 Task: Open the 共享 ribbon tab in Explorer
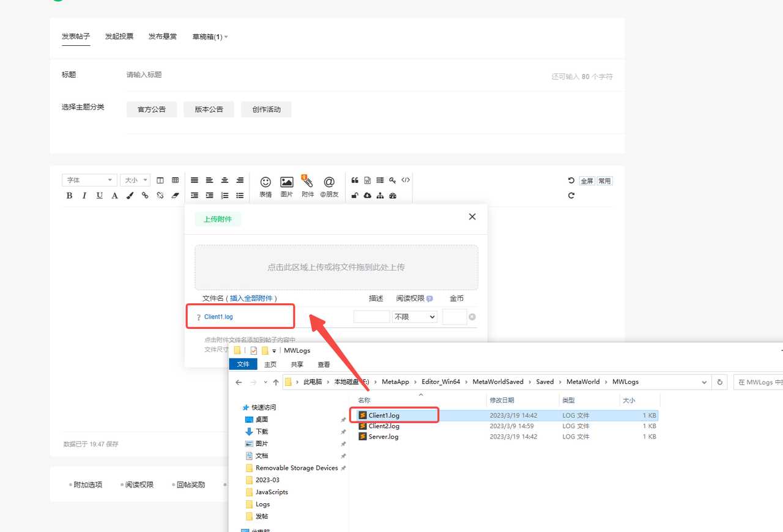[297, 364]
